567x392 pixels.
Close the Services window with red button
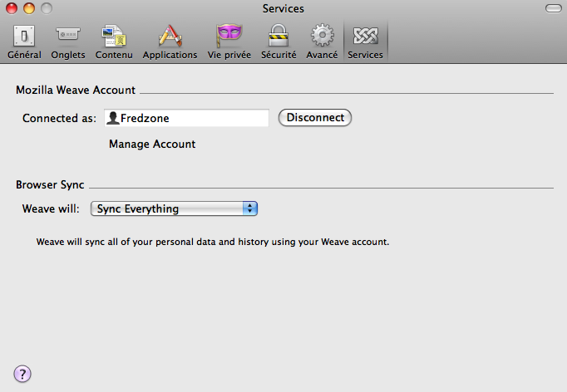[x=12, y=8]
